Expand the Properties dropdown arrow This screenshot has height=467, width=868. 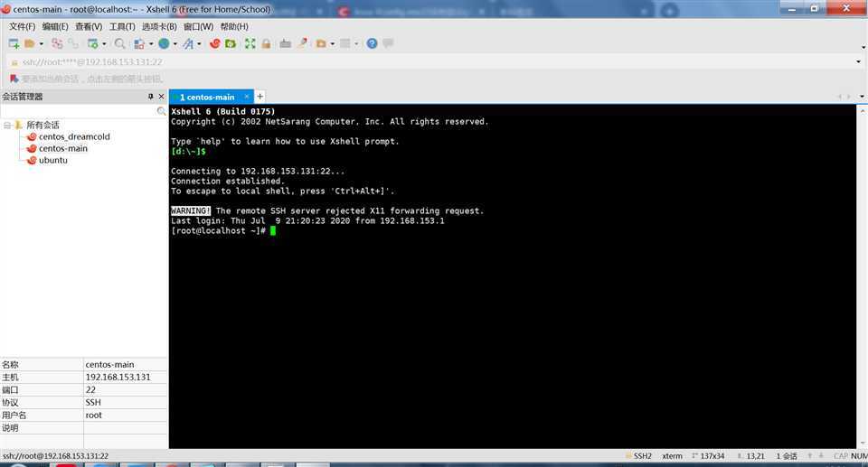click(x=104, y=43)
